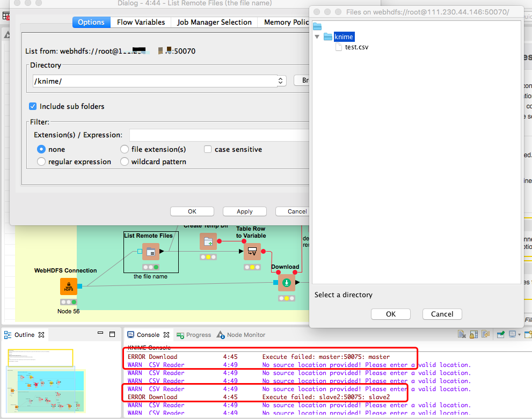
Task: Select the regular expression radio button
Action: [x=41, y=161]
